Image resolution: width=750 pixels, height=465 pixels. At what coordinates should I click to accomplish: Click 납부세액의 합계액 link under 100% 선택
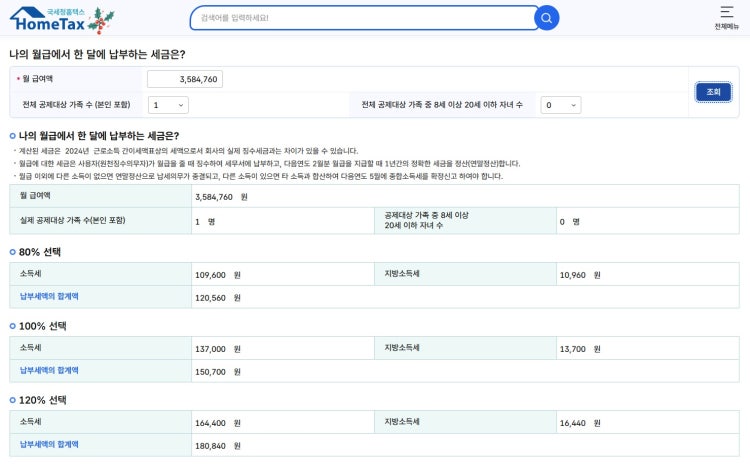[49, 371]
